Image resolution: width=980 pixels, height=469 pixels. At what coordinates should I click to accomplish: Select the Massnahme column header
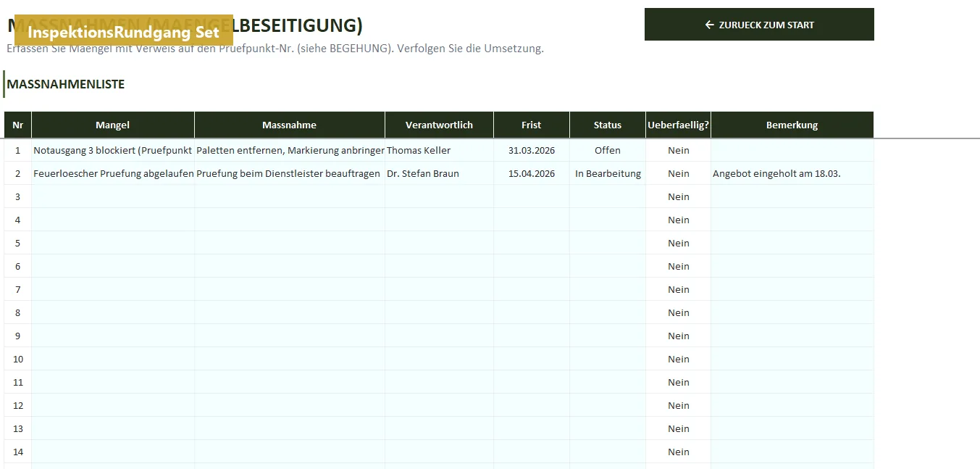tap(290, 125)
